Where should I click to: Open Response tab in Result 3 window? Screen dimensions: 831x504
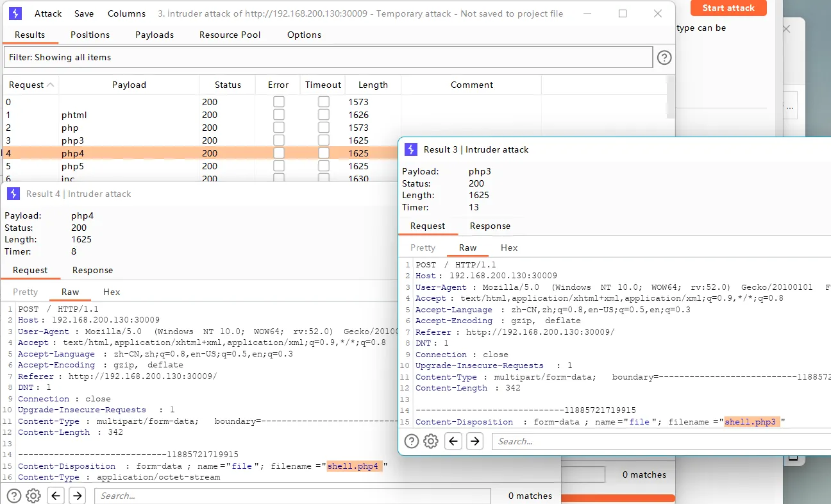tap(490, 226)
